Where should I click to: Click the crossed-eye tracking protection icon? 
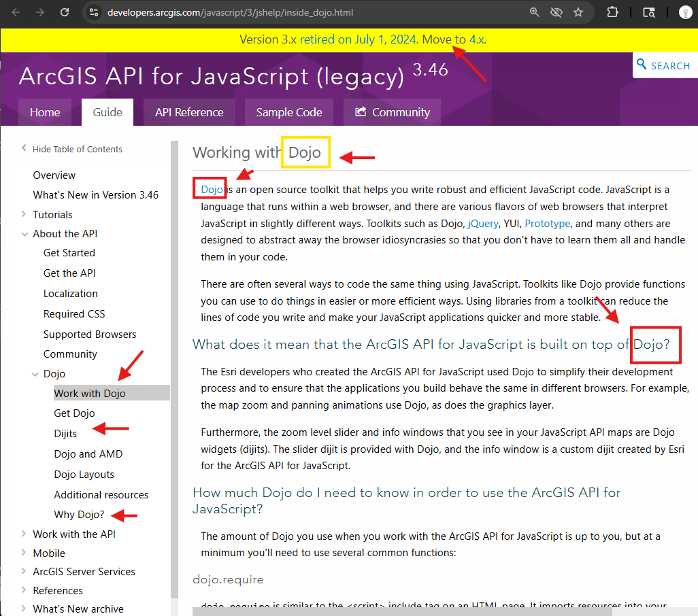pos(556,12)
